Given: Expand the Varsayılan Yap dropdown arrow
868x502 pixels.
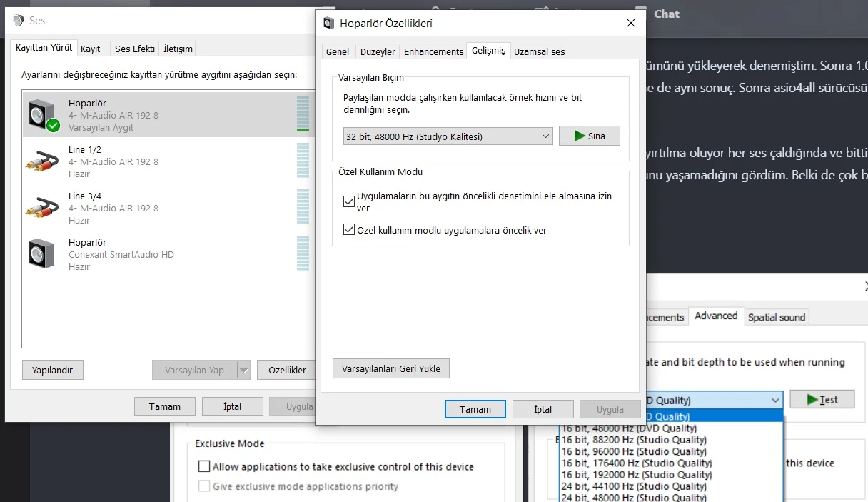Looking at the screenshot, I should click(243, 370).
